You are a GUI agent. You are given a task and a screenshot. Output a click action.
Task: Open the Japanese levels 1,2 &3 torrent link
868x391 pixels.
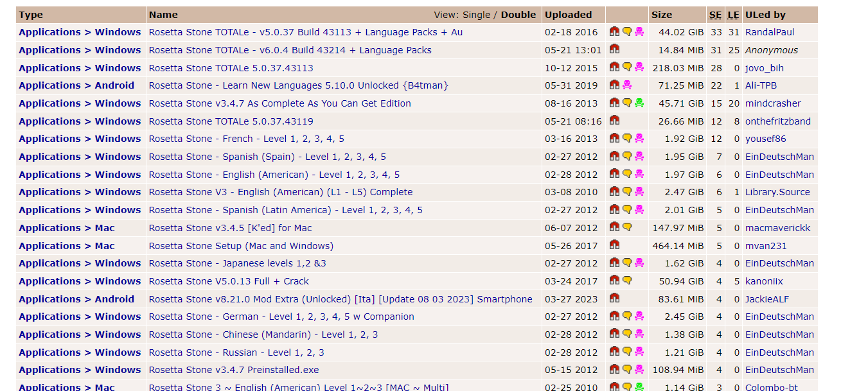[237, 263]
